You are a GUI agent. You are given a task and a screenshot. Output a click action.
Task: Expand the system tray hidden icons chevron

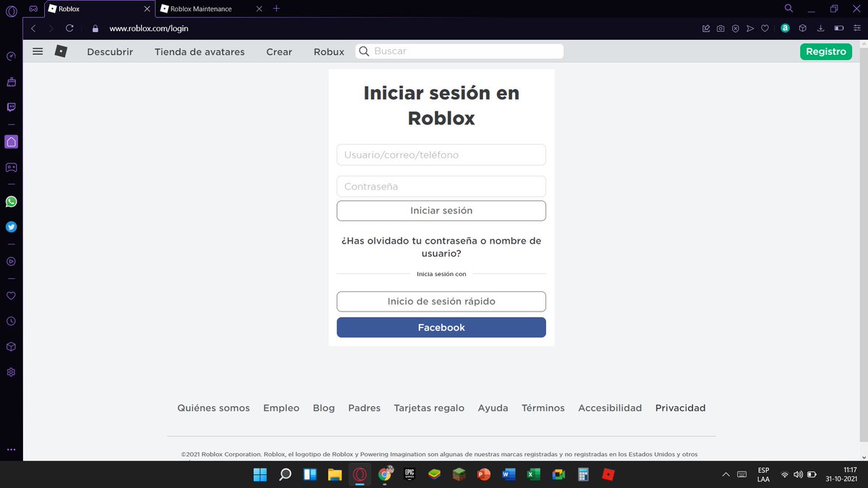(x=726, y=475)
